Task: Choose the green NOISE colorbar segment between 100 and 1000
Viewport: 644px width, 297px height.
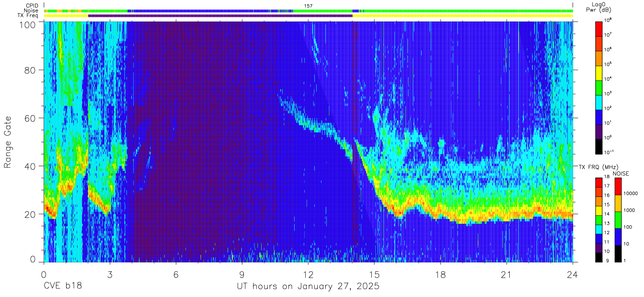Action: click(x=617, y=220)
